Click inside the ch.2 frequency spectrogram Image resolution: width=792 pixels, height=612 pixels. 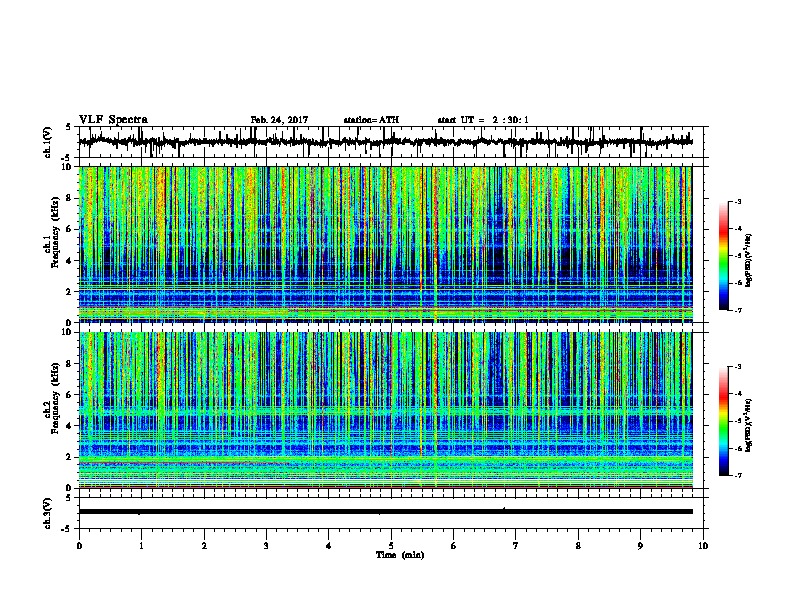pyautogui.click(x=386, y=410)
